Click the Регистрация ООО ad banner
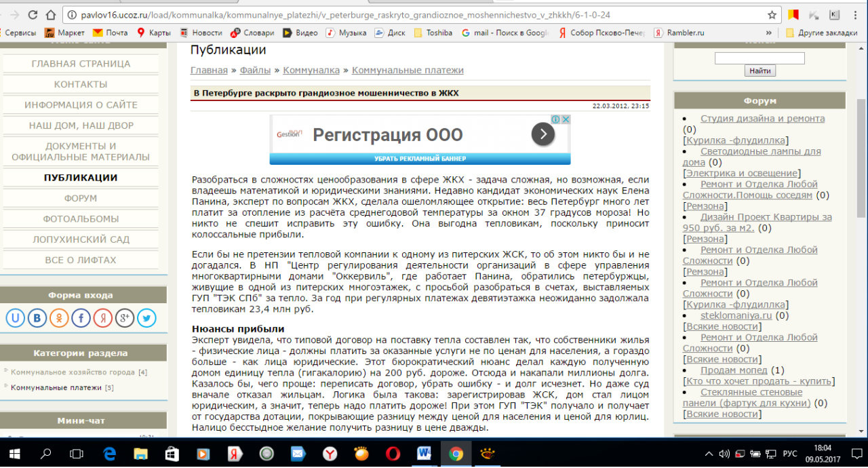The height and width of the screenshot is (468, 868). click(420, 134)
